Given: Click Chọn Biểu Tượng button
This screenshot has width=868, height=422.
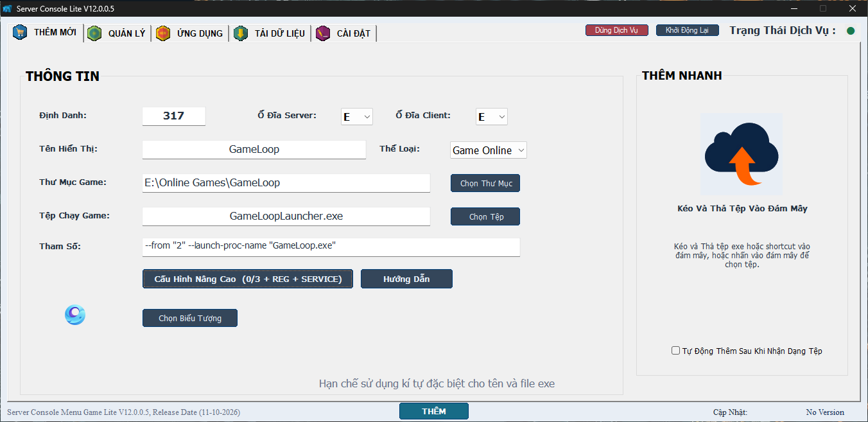Looking at the screenshot, I should pyautogui.click(x=190, y=318).
